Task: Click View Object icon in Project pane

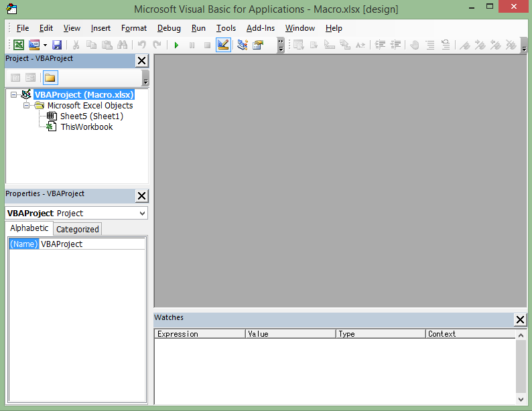Action: [31, 78]
